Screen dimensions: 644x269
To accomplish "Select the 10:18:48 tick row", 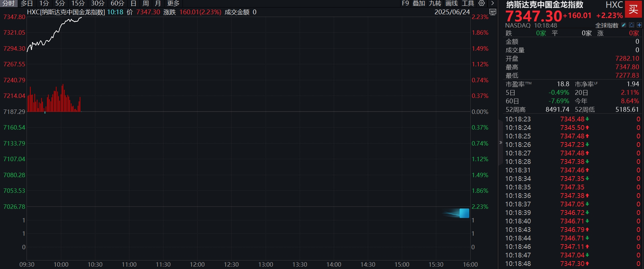I will (572, 264).
